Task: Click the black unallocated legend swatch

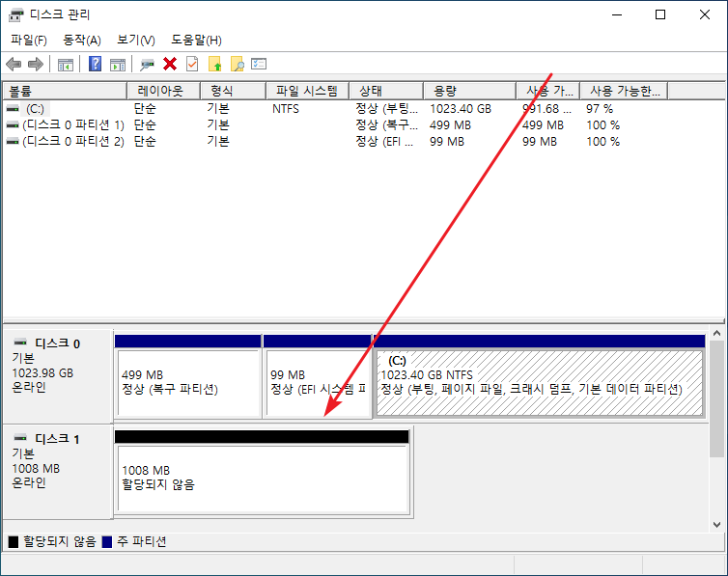Action: tap(14, 541)
